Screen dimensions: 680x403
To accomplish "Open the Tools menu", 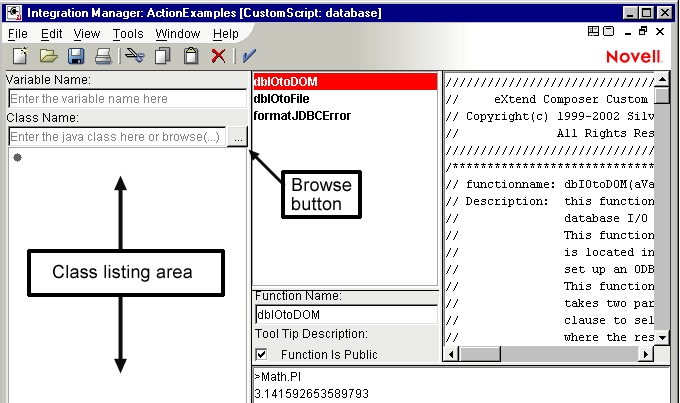I will 128,34.
